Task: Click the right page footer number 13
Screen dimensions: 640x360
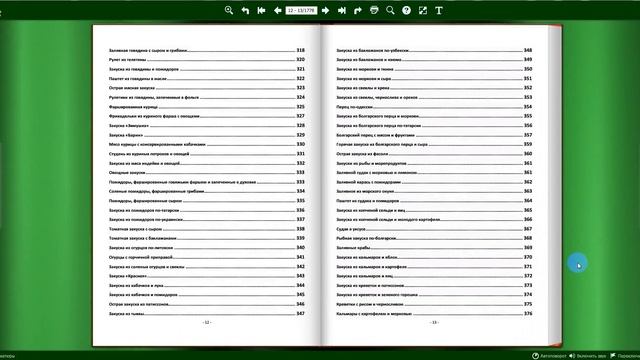Action: [x=434, y=322]
